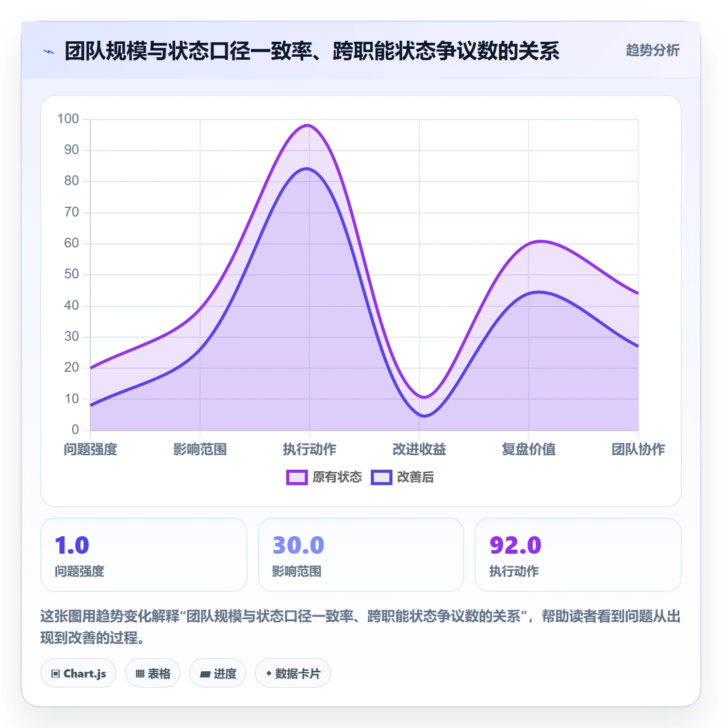Select the 进度 tag
This screenshot has width=722, height=728.
[x=218, y=673]
